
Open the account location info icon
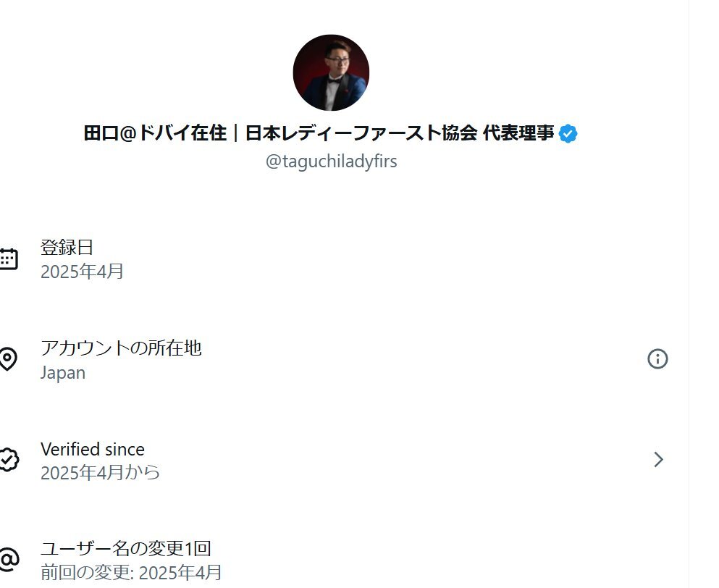pyautogui.click(x=657, y=358)
